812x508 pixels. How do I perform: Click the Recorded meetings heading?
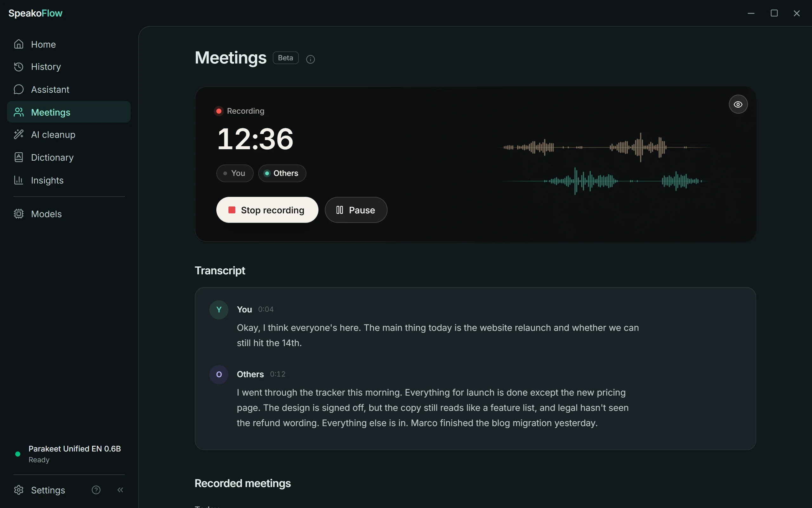[243, 483]
